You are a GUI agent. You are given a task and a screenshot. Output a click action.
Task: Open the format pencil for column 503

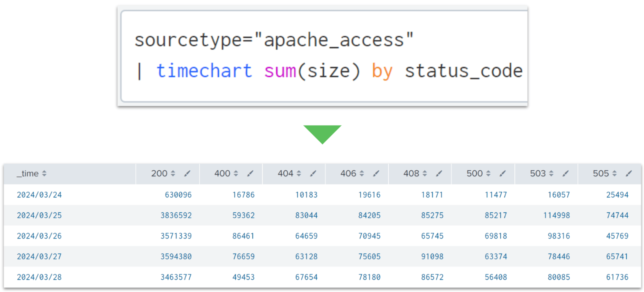click(x=565, y=174)
